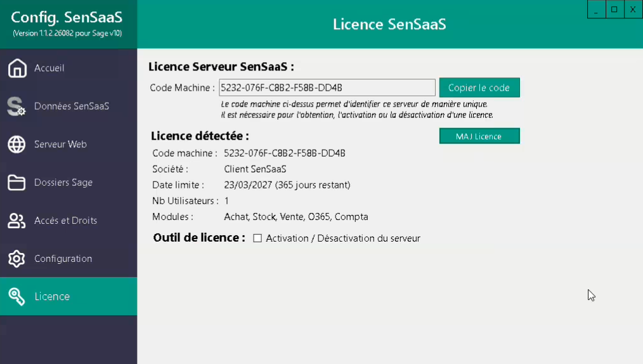Image resolution: width=643 pixels, height=364 pixels.
Task: Click inside the Code Machine input field
Action: pyautogui.click(x=327, y=88)
